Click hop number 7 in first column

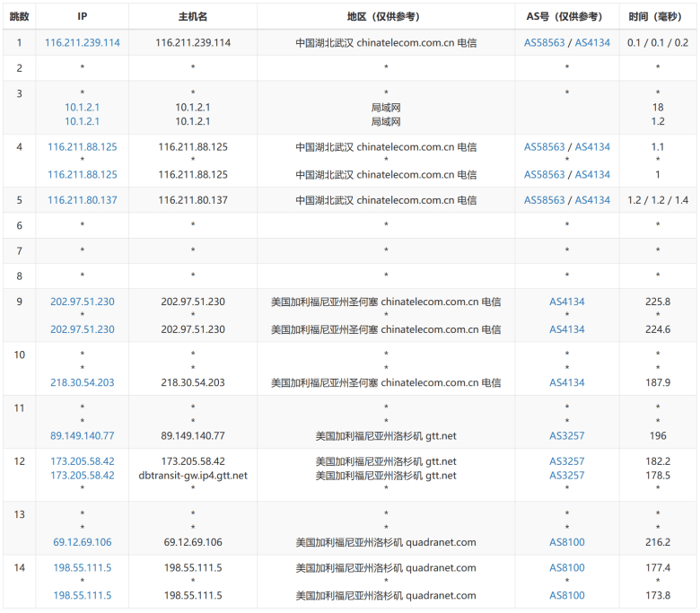click(x=19, y=251)
